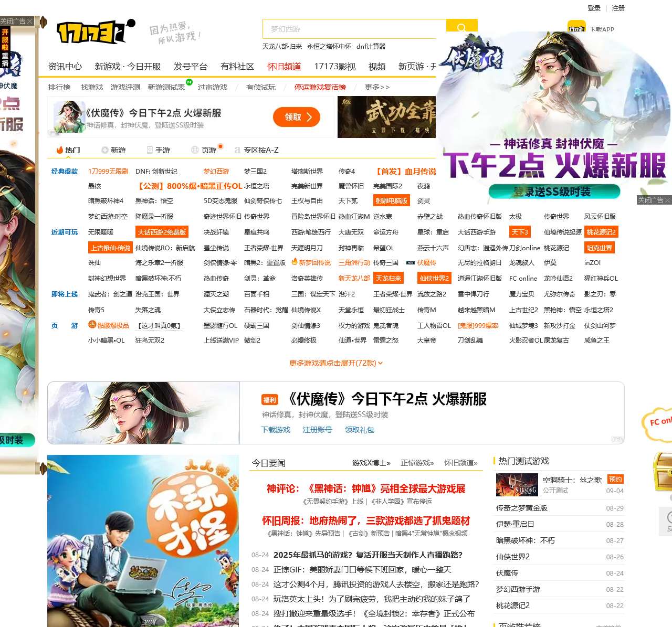Click 【首发】血月传说 game link
This screenshot has width=672, height=627.
[x=405, y=172]
